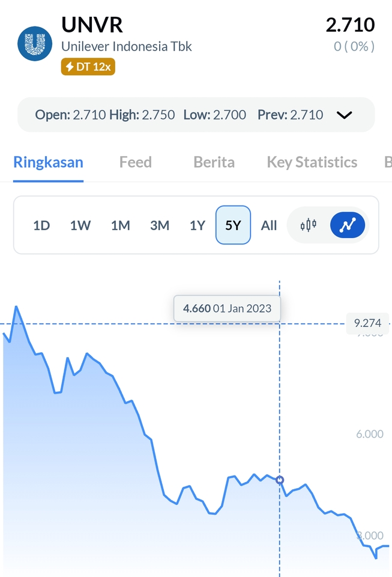392x577 pixels.
Task: Click the UNVR ticker title
Action: 91,25
